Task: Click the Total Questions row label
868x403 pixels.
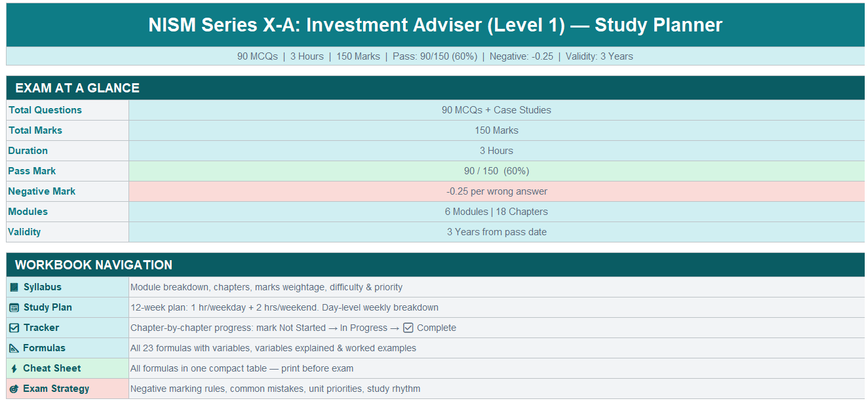Action: click(45, 109)
